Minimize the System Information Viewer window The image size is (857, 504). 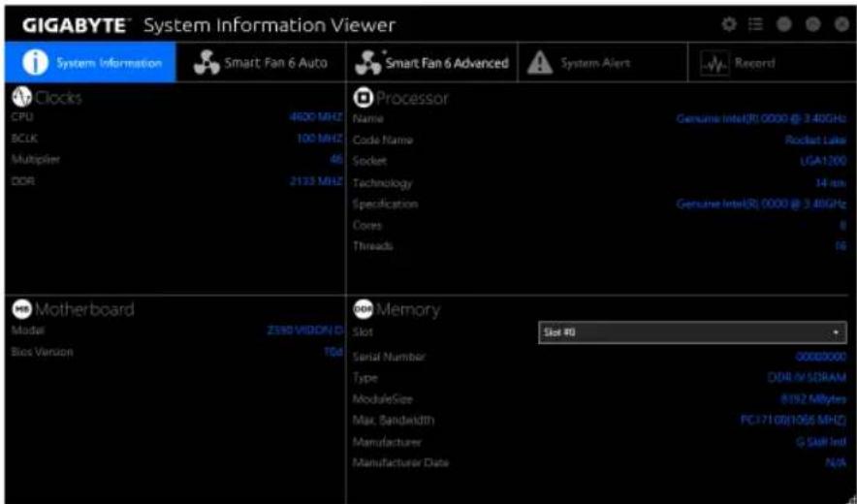784,24
